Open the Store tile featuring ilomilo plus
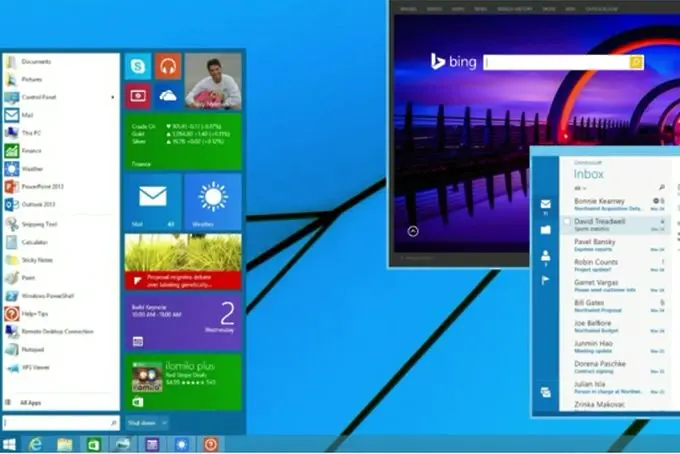Viewport: 680px width, 454px height. tap(183, 382)
